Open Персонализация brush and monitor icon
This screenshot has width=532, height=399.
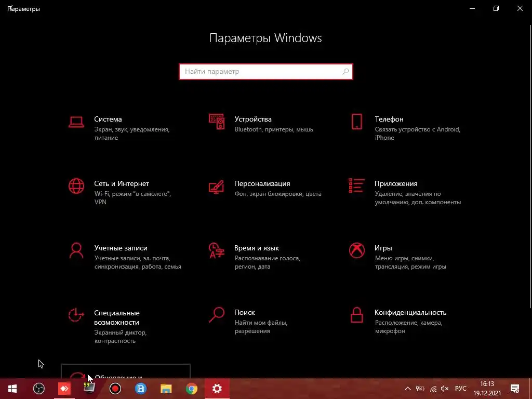pos(217,187)
